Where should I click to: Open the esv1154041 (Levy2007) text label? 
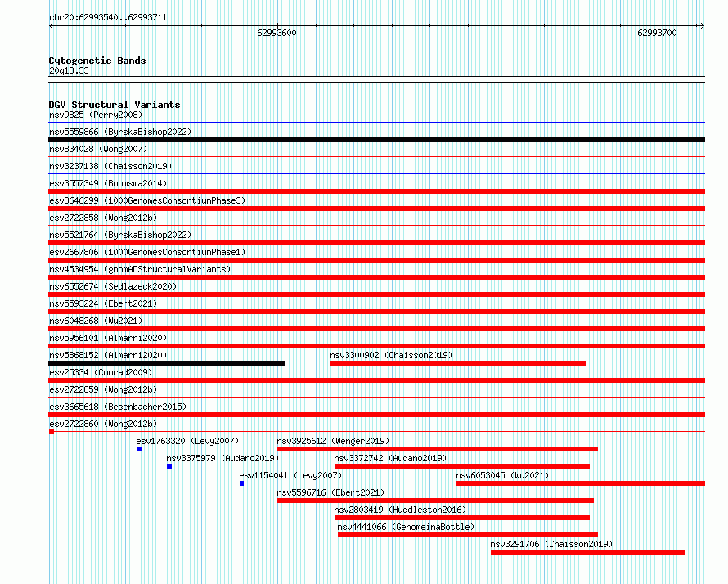[x=290, y=475]
